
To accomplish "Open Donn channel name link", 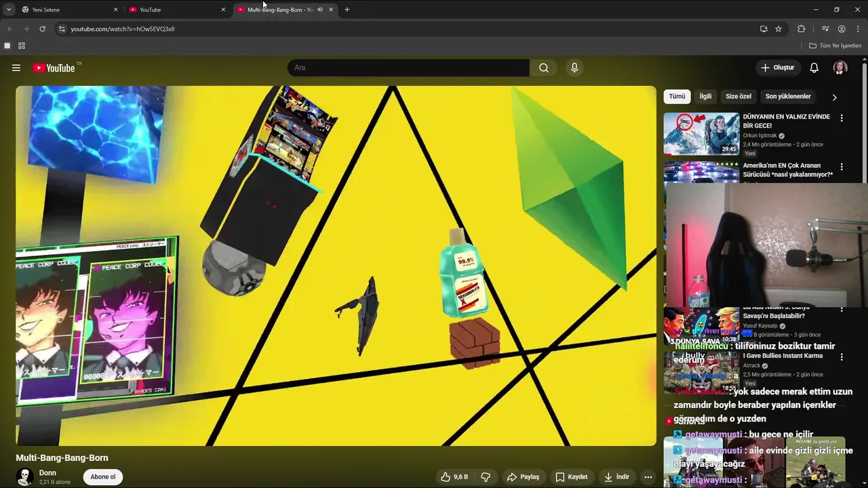I will tap(47, 473).
